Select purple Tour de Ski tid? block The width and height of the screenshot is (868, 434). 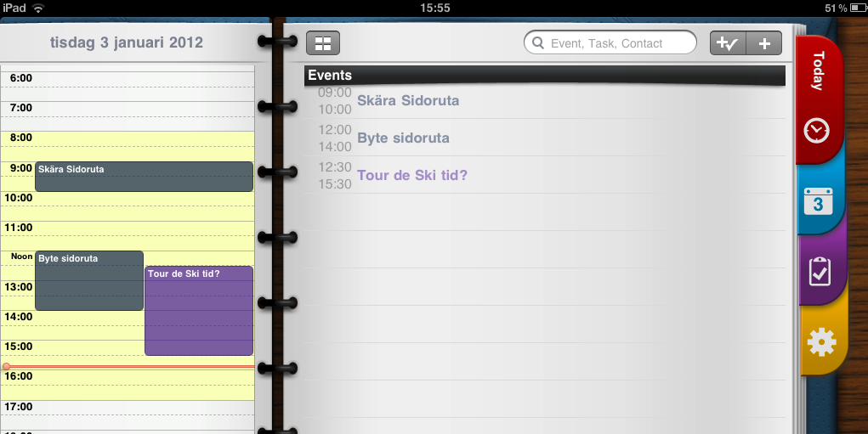[199, 311]
